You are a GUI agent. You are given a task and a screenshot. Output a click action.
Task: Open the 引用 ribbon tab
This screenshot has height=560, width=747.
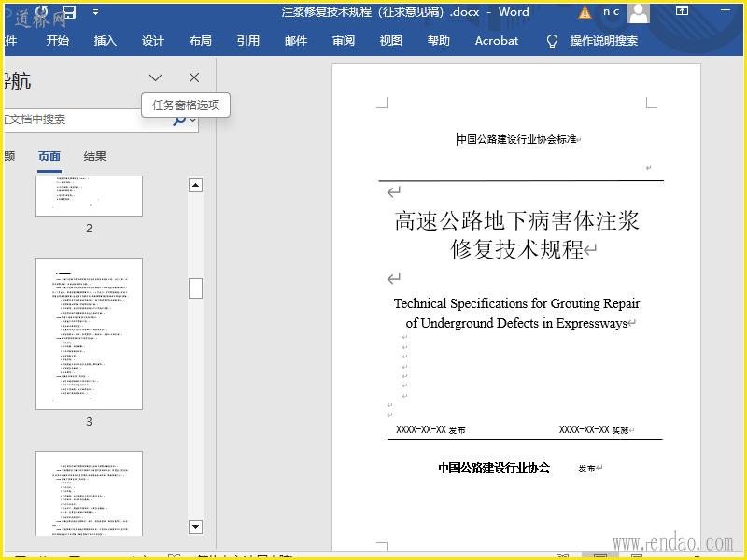248,41
